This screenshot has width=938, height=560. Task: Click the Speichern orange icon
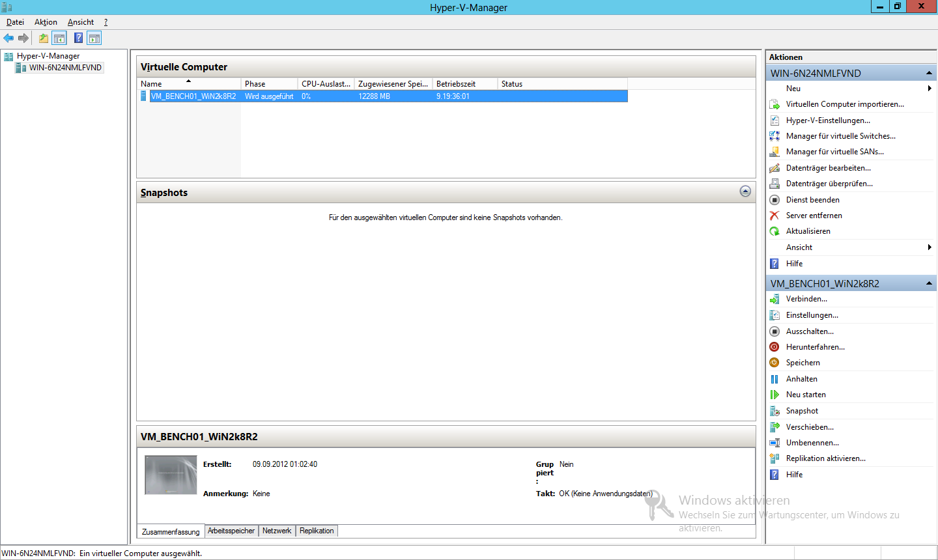coord(775,363)
